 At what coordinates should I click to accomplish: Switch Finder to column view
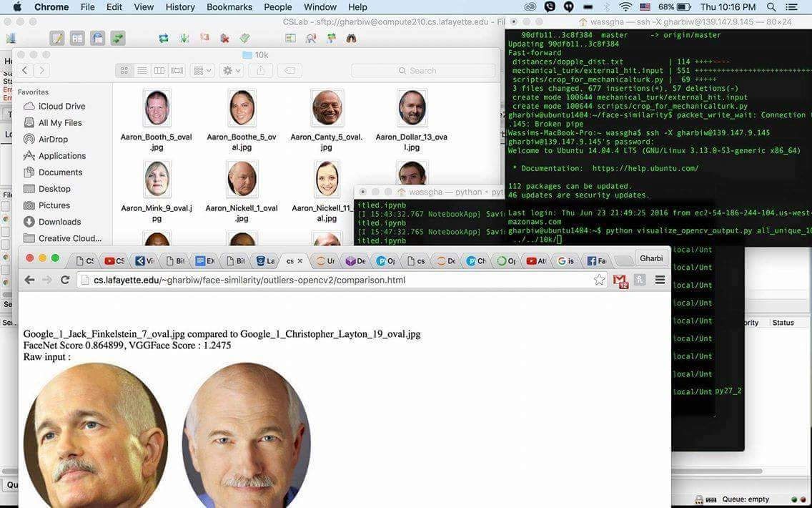click(159, 70)
